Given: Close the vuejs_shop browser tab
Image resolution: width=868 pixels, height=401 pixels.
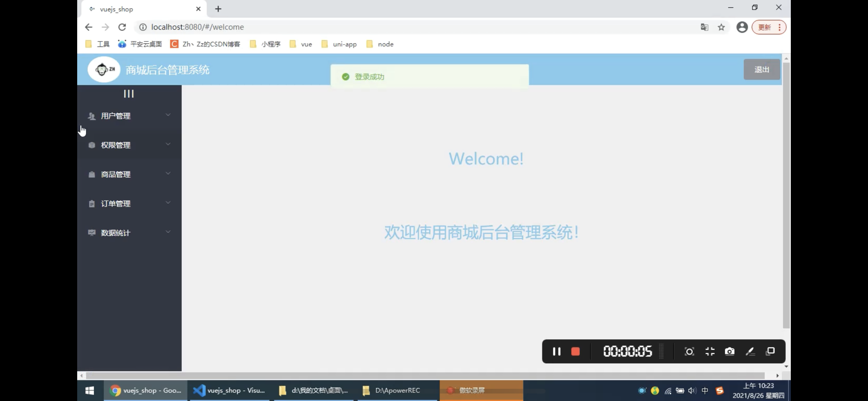Looking at the screenshot, I should tap(198, 9).
